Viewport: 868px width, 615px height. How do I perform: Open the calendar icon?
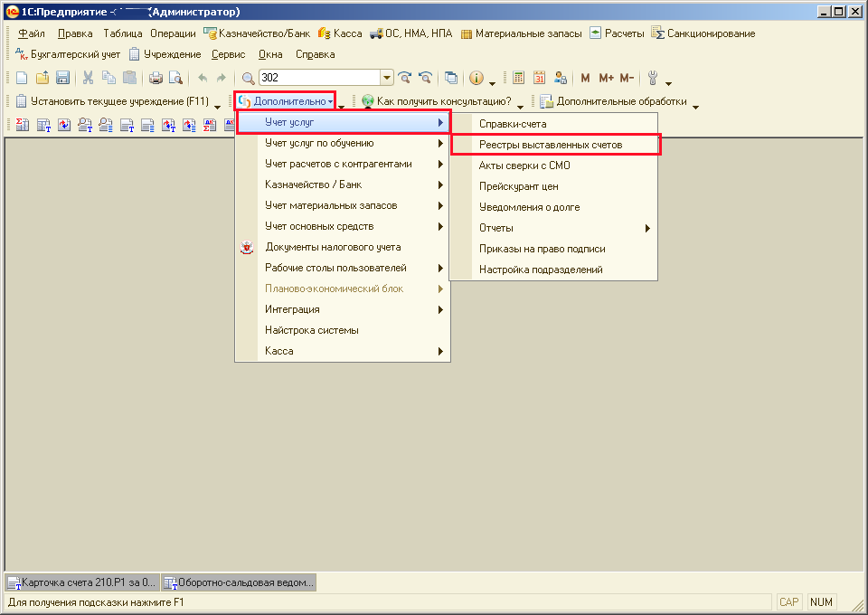click(x=540, y=78)
